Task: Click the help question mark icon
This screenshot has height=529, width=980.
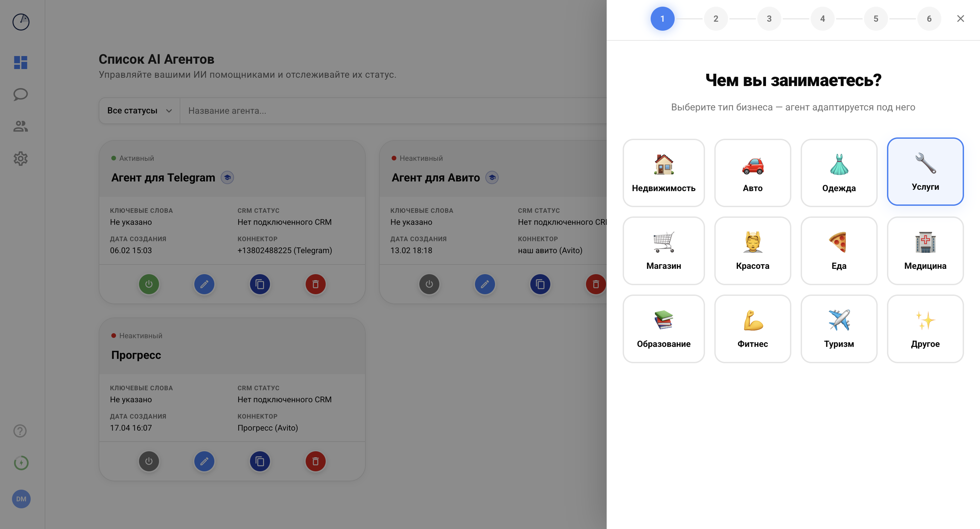Action: (20, 431)
